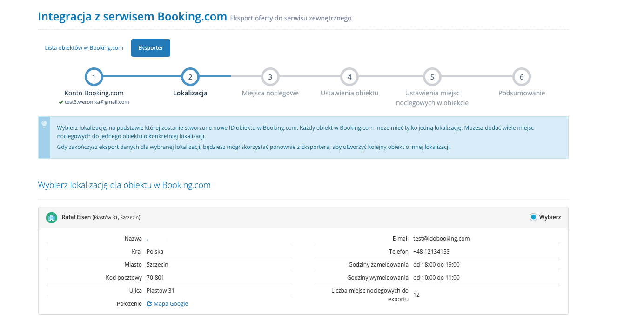Open the Lista obiektów w Booking.com tab
Screen dimensions: 644x322
84,48
